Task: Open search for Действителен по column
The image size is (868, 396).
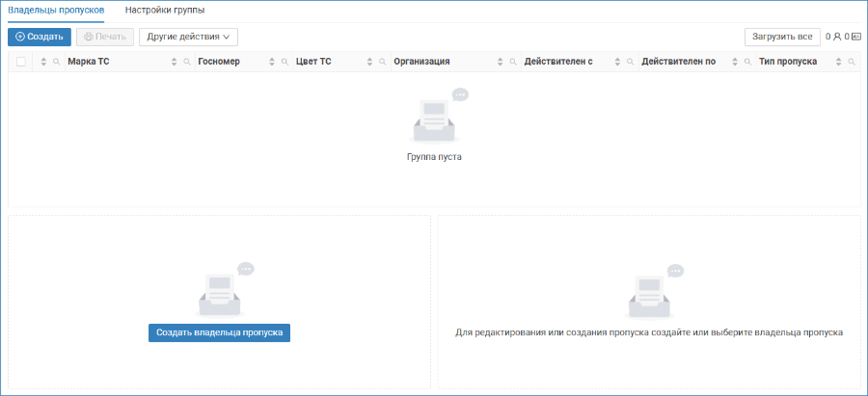Action: pyautogui.click(x=747, y=62)
